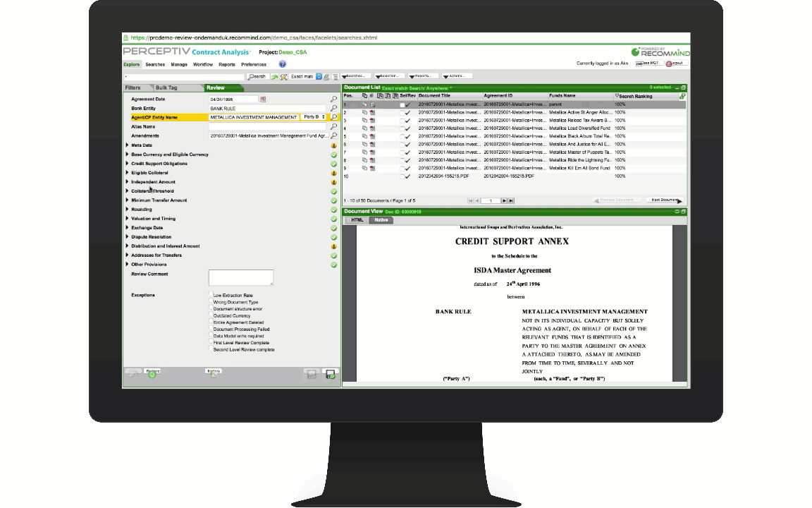Click the Review Comment text box
Viewport: 812px width, 508px height.
tap(241, 277)
